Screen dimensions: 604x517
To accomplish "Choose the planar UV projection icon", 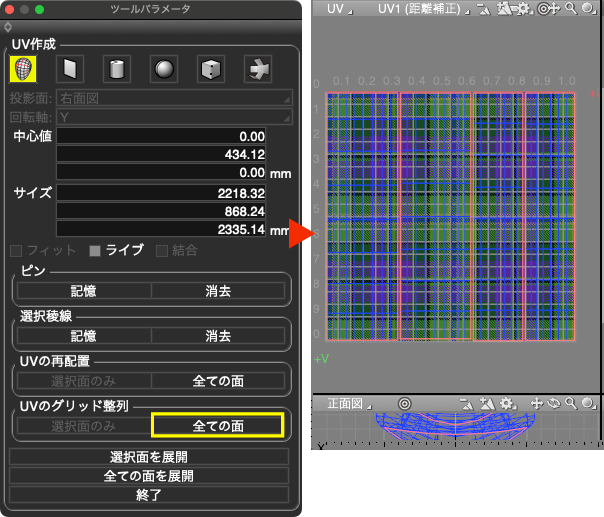I will coord(70,69).
